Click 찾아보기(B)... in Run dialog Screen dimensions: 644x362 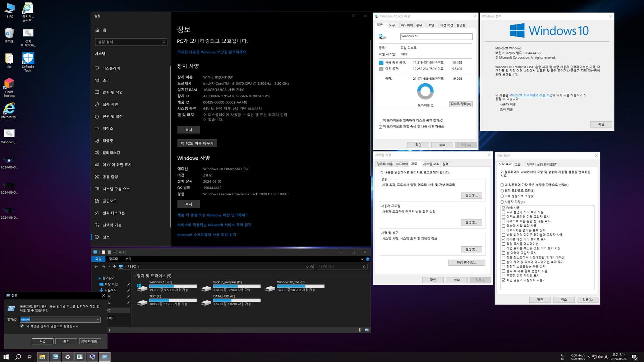pos(90,341)
